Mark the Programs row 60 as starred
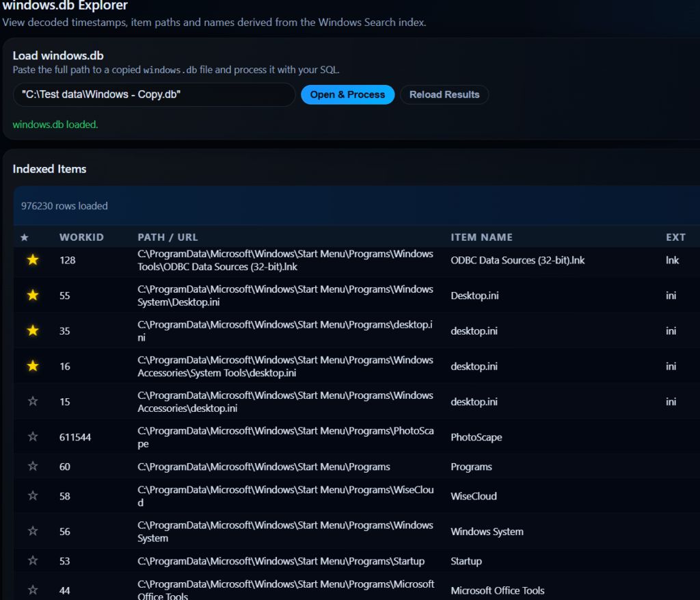The width and height of the screenshot is (700, 600). tap(32, 467)
